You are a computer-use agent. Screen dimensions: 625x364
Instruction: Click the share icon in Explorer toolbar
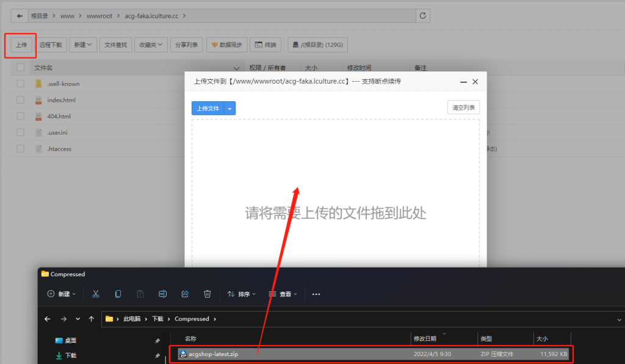coord(185,294)
